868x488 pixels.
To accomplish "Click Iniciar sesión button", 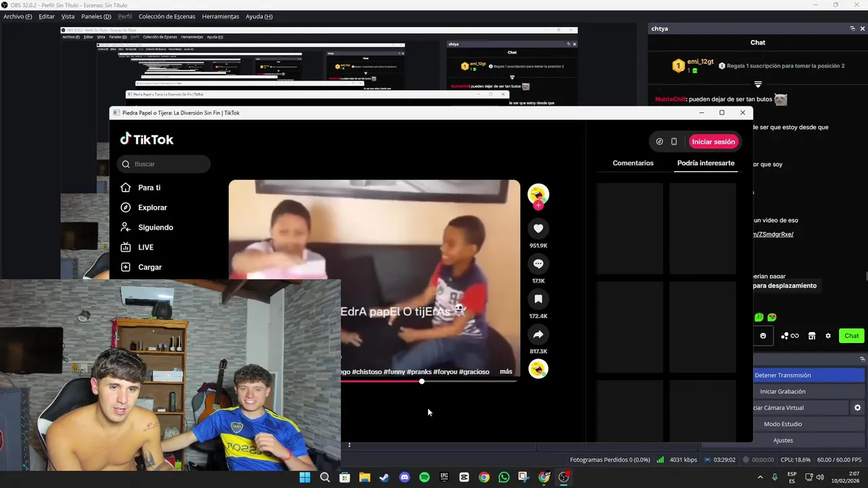I will (x=713, y=142).
